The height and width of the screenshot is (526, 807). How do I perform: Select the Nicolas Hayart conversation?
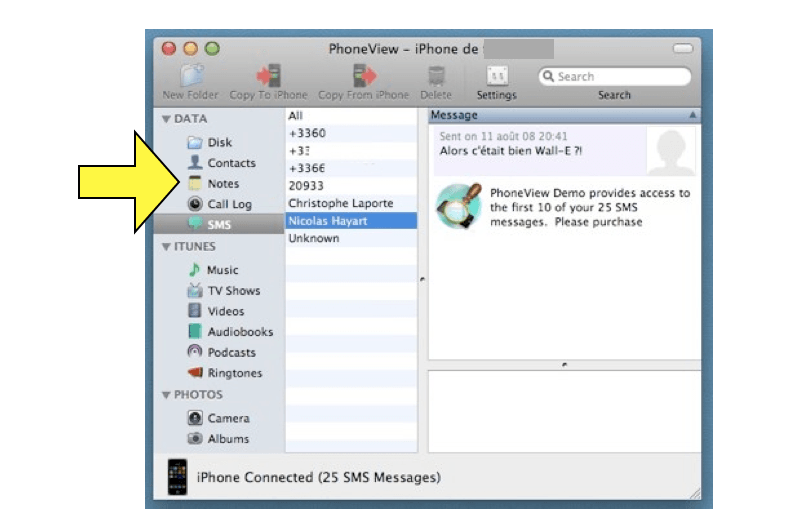click(351, 221)
